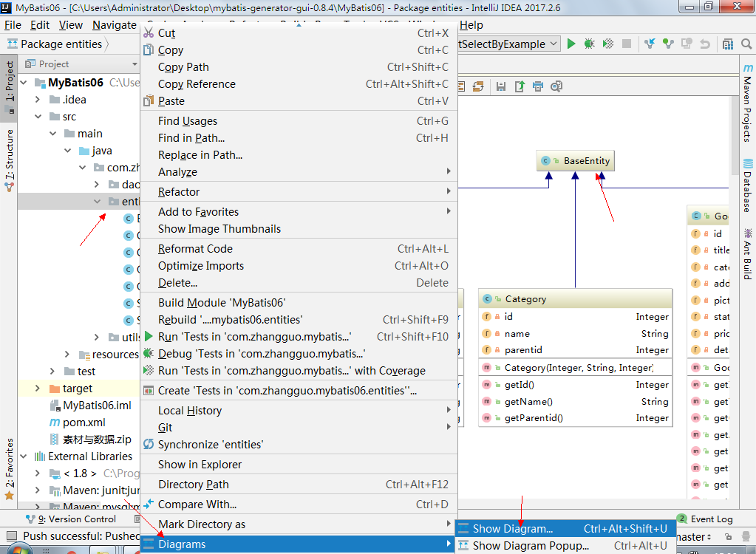Expand the resources folder
The height and width of the screenshot is (554, 756).
tap(67, 355)
